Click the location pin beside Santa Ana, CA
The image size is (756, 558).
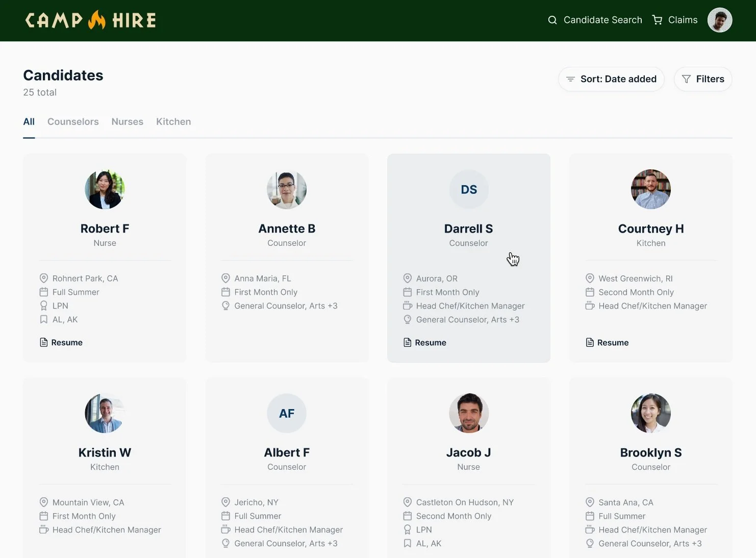[x=590, y=502]
